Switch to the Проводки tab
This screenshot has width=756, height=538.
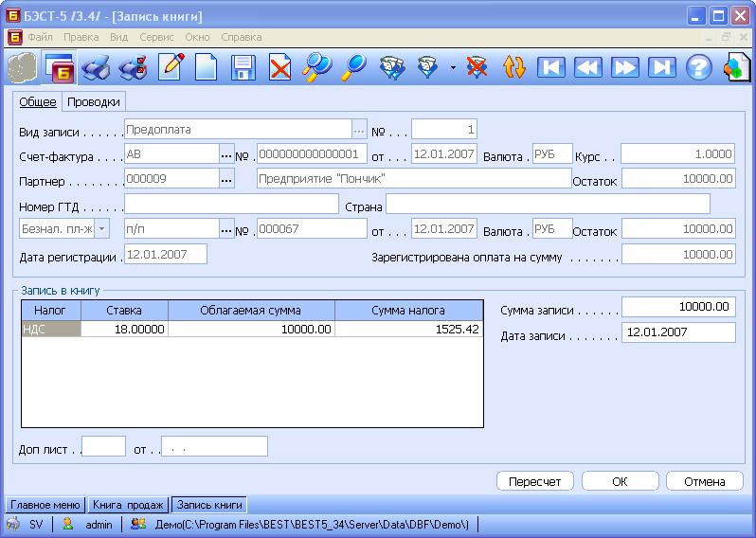pyautogui.click(x=94, y=101)
